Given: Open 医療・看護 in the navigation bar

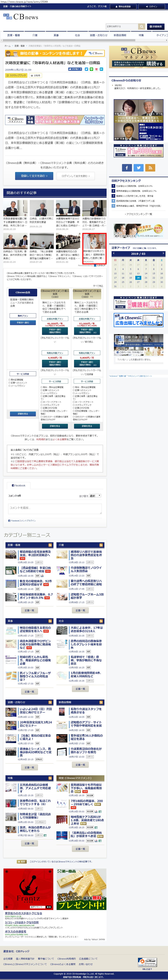Looking at the screenshot, I should (14, 35).
